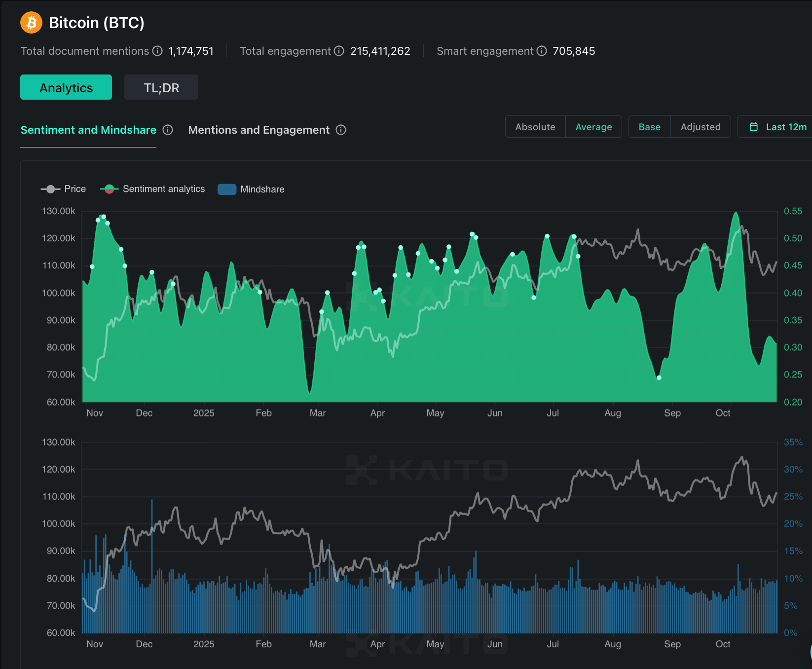The height and width of the screenshot is (669, 812).
Task: Toggle Price series in chart legend
Action: click(x=63, y=189)
